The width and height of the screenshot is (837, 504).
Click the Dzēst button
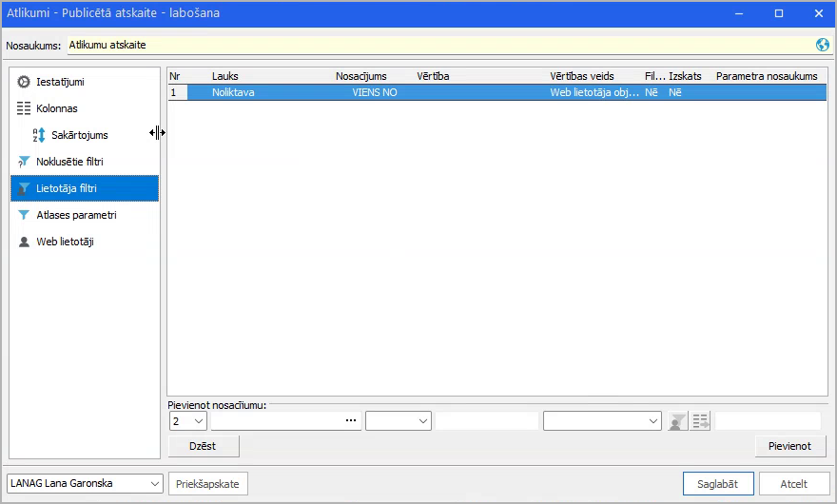204,446
